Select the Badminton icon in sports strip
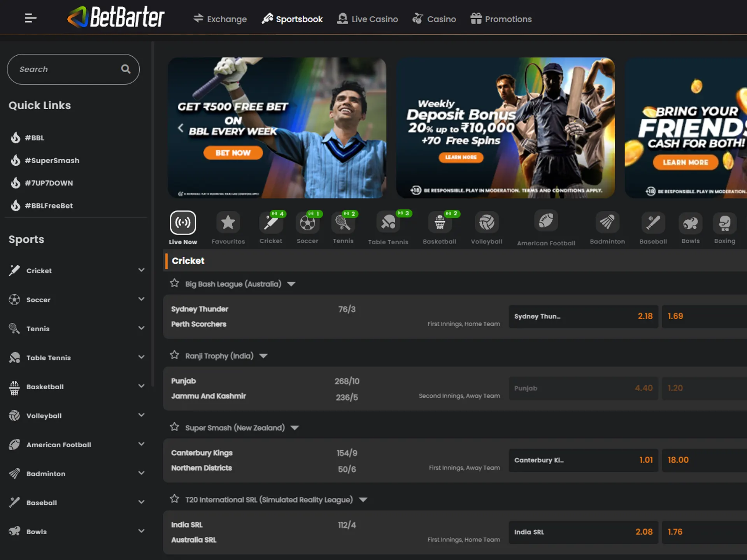Viewport: 747px width, 560px height. [x=607, y=223]
